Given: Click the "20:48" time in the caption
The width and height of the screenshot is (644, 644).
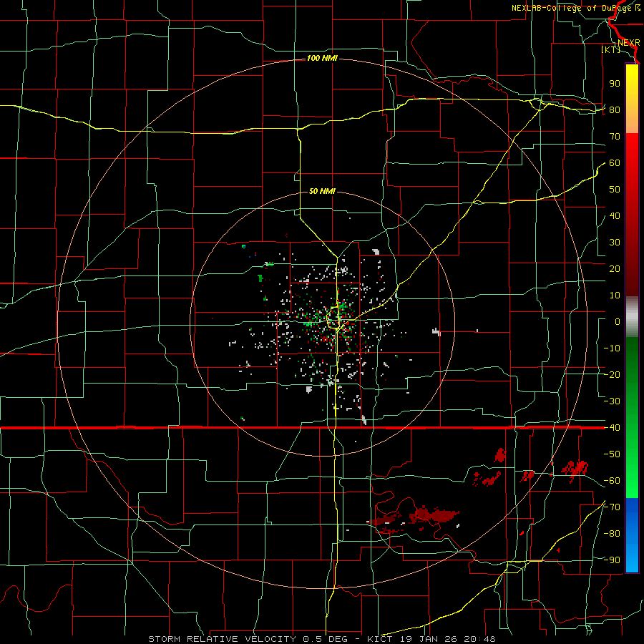Looking at the screenshot, I should (479, 639).
